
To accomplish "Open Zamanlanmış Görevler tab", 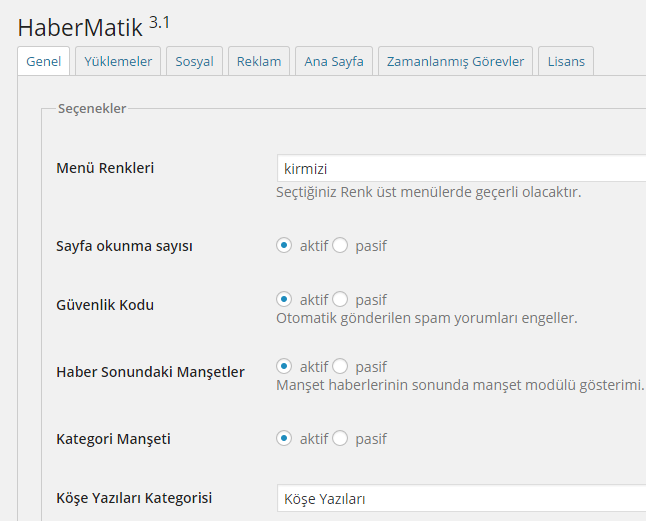I will pos(455,61).
